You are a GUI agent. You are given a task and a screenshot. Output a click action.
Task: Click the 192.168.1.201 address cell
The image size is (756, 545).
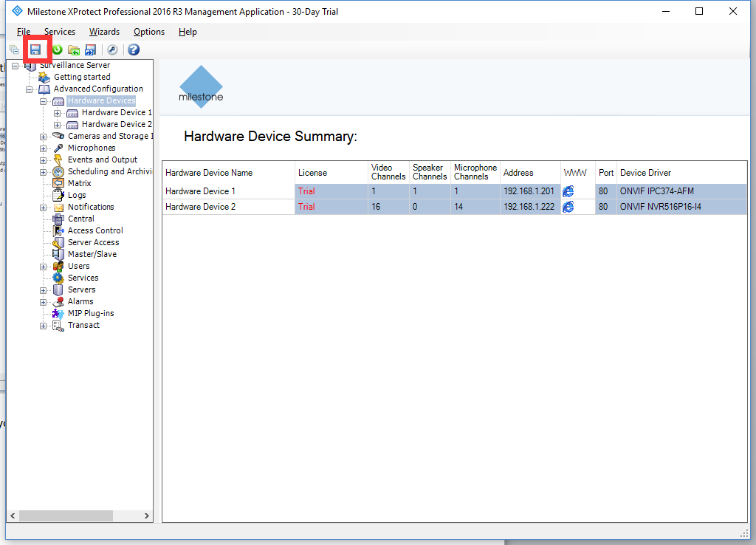530,191
